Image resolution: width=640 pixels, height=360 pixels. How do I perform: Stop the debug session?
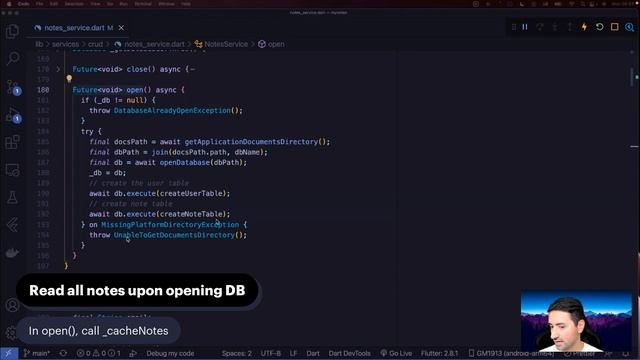[x=615, y=27]
